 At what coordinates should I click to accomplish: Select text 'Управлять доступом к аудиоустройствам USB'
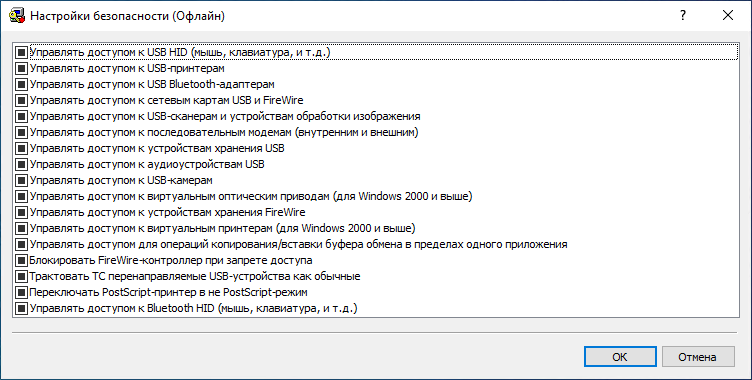pos(147,164)
